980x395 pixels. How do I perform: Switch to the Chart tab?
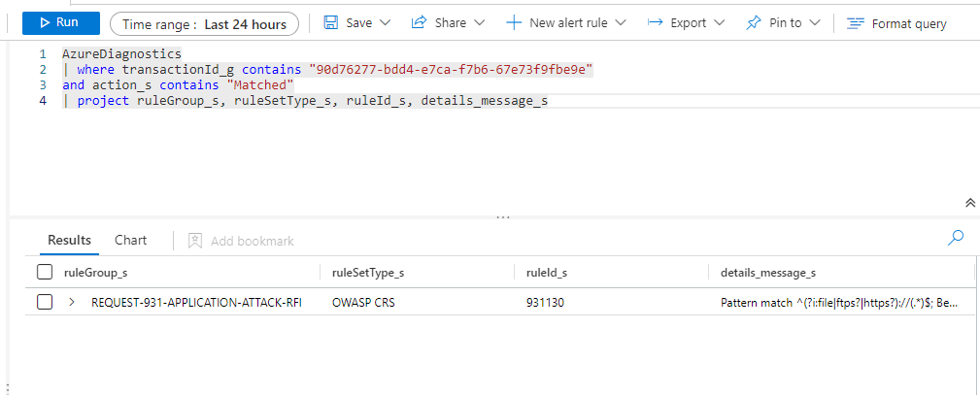click(x=130, y=240)
